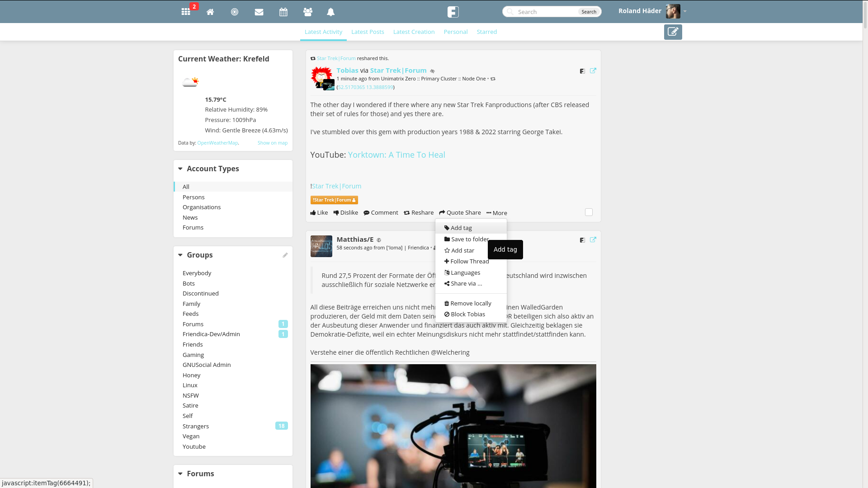Screen dimensions: 868x488
Task: Open the calendar events icon
Action: pyautogui.click(x=283, y=12)
